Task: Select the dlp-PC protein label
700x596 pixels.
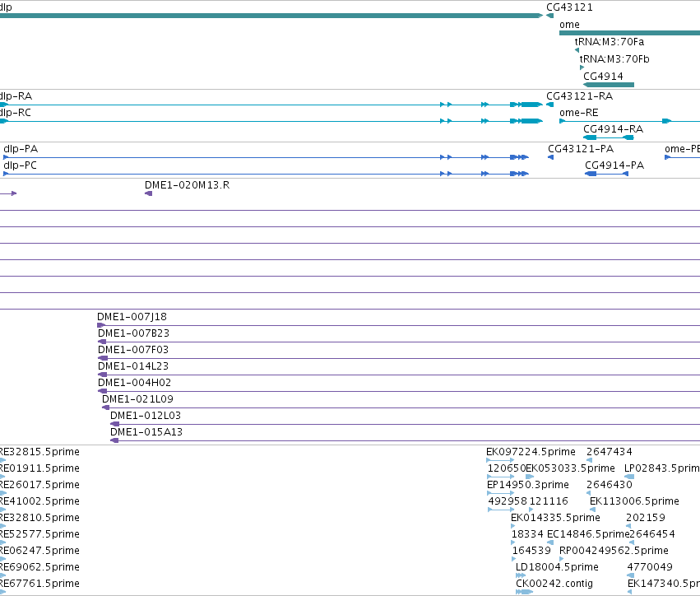Action: (20, 165)
